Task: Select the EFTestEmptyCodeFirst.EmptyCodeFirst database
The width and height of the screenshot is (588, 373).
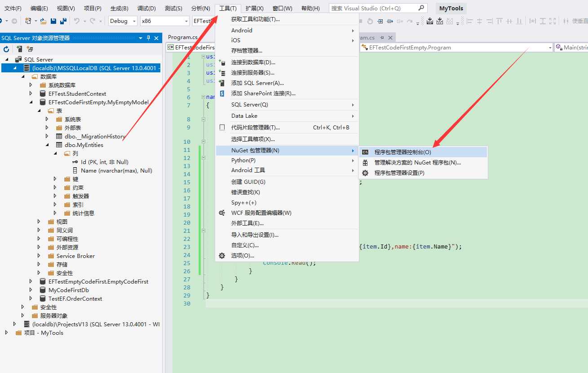Action: 98,281
